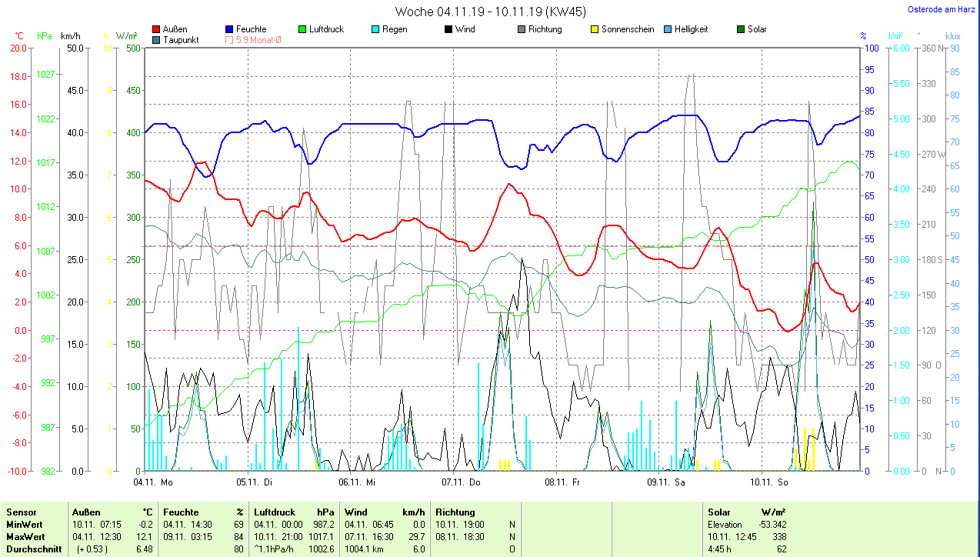Click the Durchschnitt row label
This screenshot has width=980, height=557.
(32, 549)
